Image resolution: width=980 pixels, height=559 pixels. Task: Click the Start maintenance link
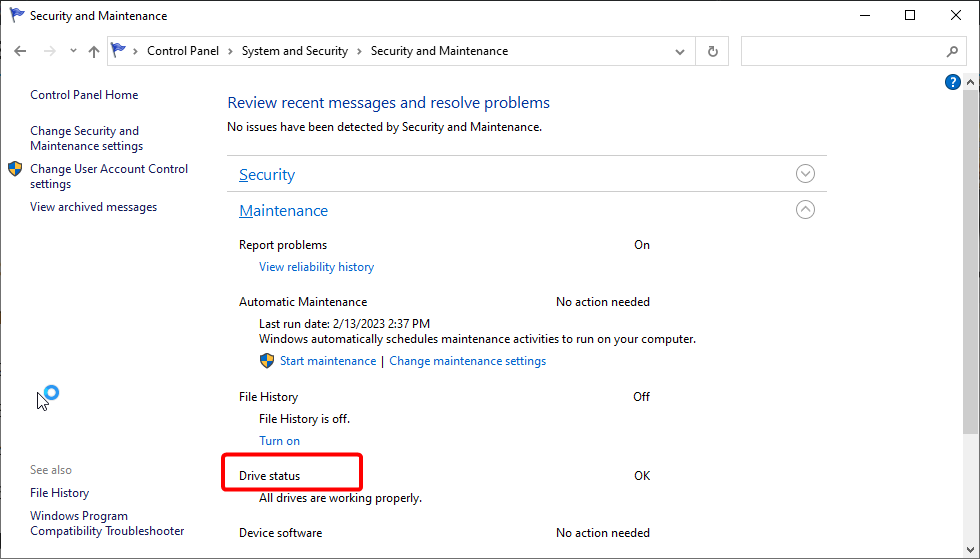[328, 361]
